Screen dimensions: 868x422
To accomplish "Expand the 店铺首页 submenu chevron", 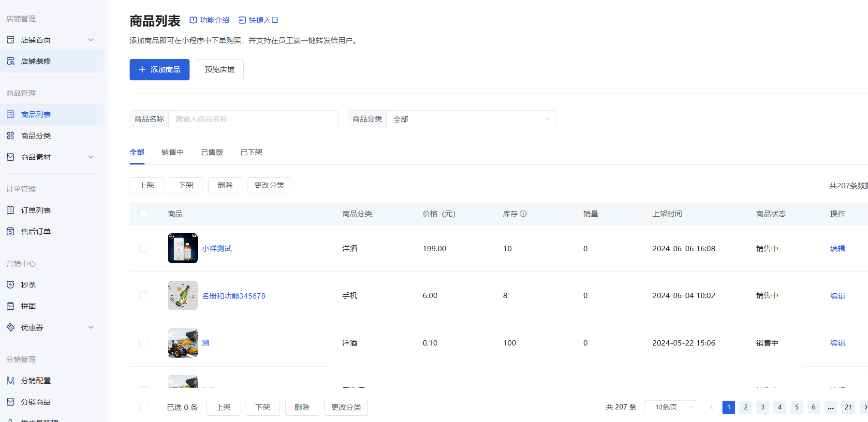I will point(91,40).
